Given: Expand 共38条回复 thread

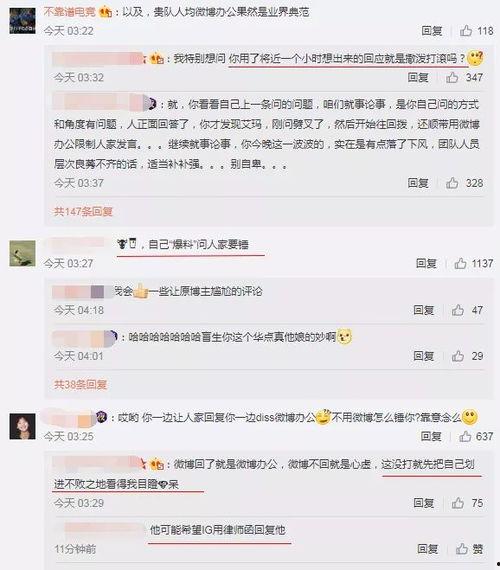Looking at the screenshot, I should coord(80,384).
